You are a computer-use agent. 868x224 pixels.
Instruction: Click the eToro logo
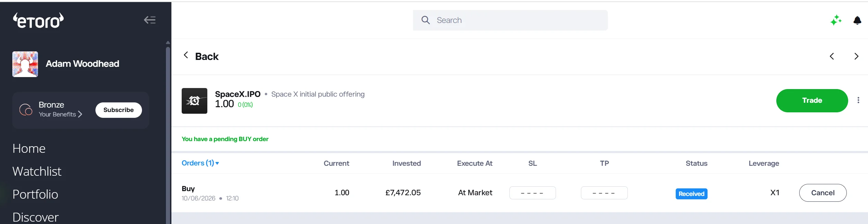[x=38, y=21]
